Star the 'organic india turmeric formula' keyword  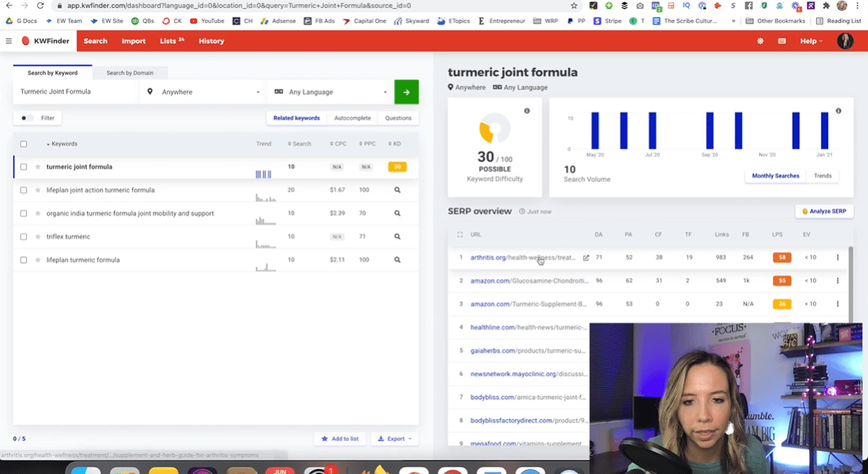(x=37, y=213)
